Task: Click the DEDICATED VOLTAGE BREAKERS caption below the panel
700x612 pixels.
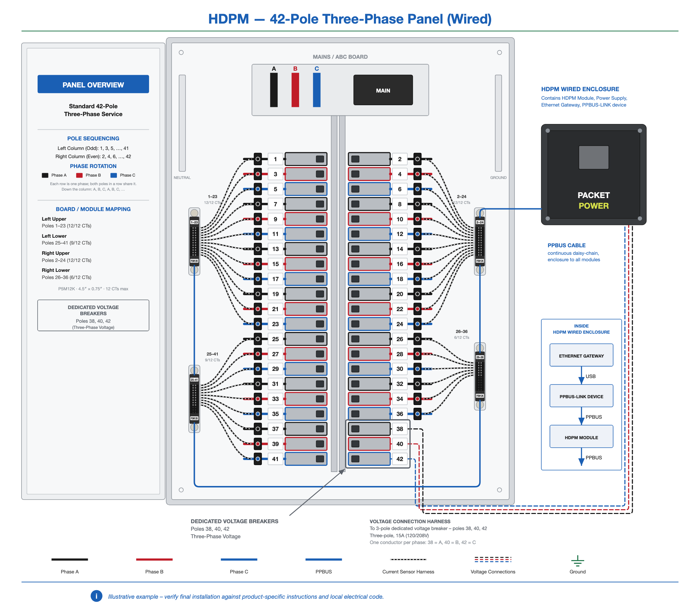Action: (234, 521)
